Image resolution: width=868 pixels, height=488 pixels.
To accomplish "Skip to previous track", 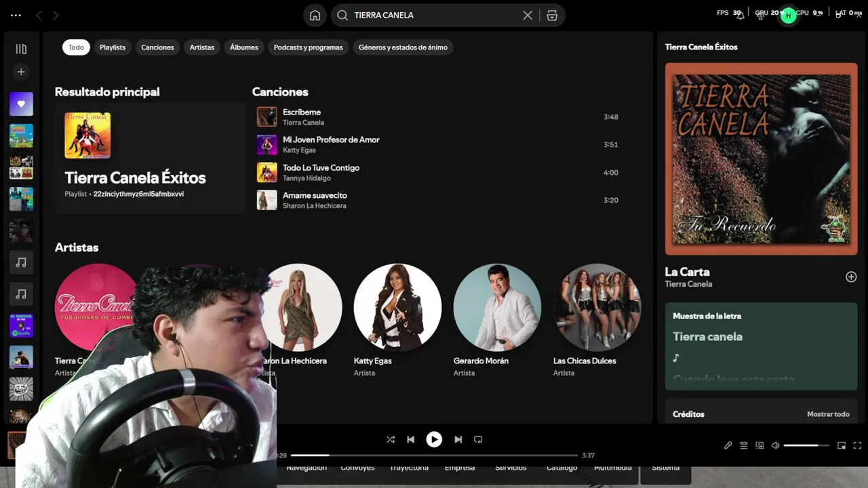I will [410, 439].
